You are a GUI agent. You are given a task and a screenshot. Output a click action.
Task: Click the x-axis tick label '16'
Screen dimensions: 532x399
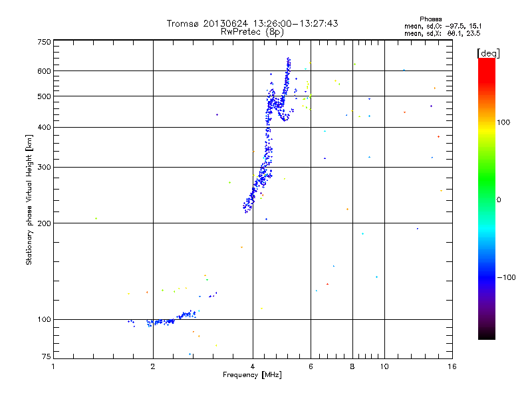click(452, 366)
